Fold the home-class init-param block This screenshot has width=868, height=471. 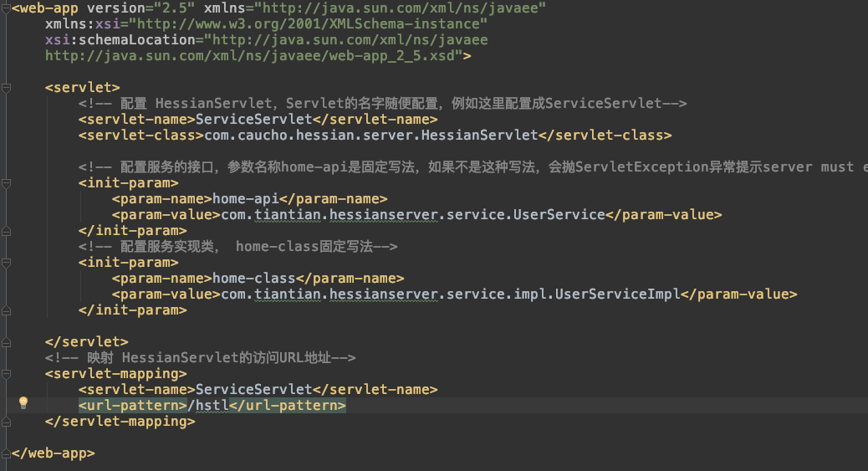[x=6, y=263]
